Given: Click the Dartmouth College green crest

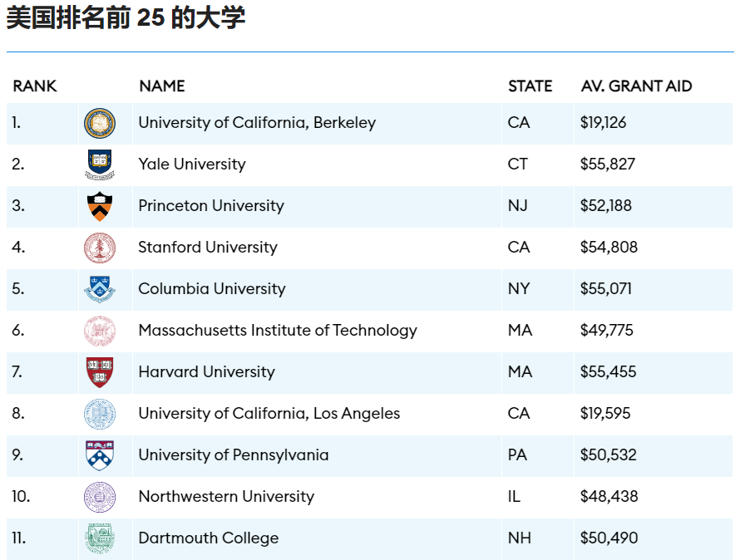Looking at the screenshot, I should 100,538.
